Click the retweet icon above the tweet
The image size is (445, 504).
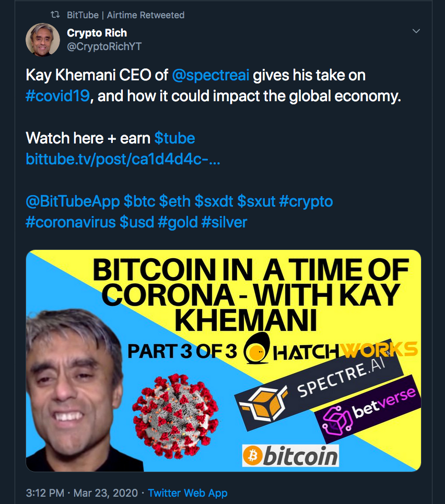click(55, 15)
